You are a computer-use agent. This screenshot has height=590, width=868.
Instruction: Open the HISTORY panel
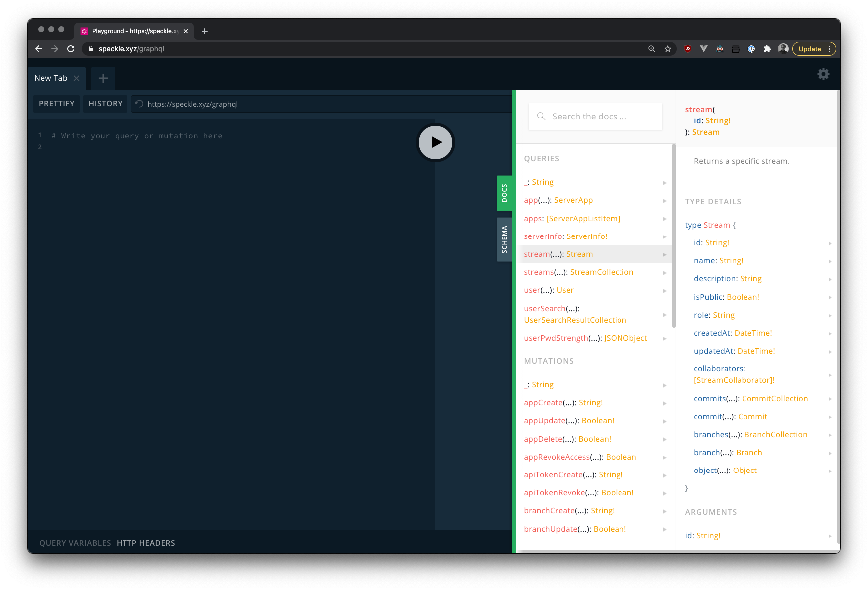click(x=105, y=104)
